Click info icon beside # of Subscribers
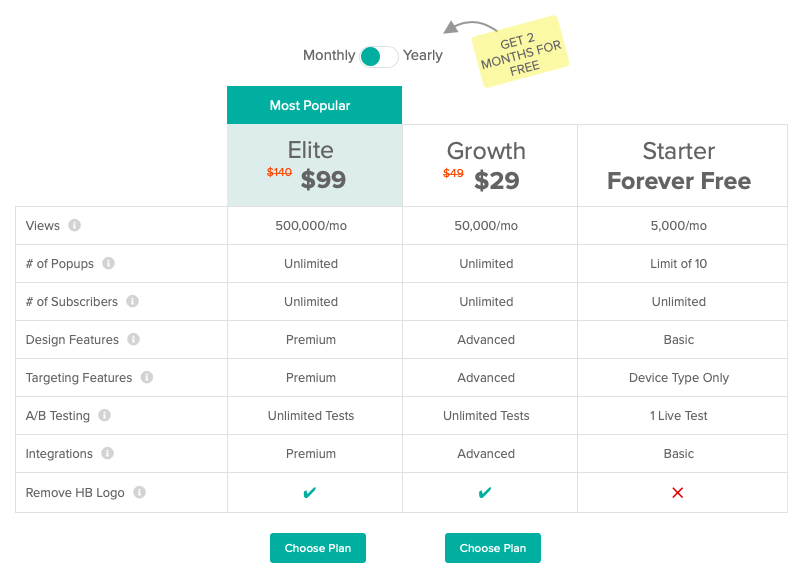Viewport: 806px width, 575px height. pyautogui.click(x=133, y=301)
